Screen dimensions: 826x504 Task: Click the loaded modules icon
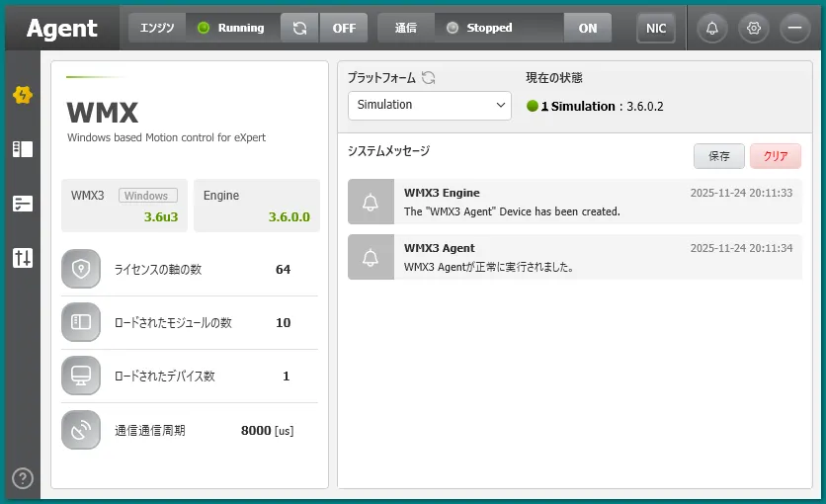(x=81, y=322)
